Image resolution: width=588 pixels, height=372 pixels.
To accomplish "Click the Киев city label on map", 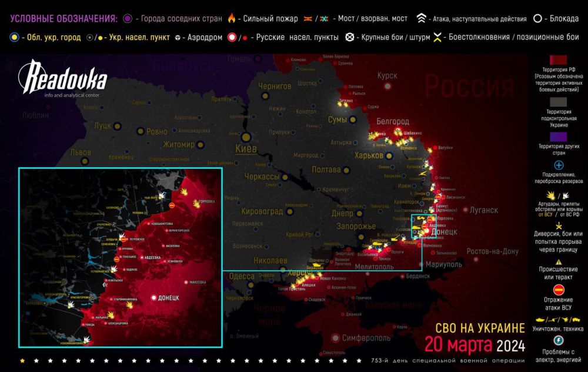I will [245, 148].
